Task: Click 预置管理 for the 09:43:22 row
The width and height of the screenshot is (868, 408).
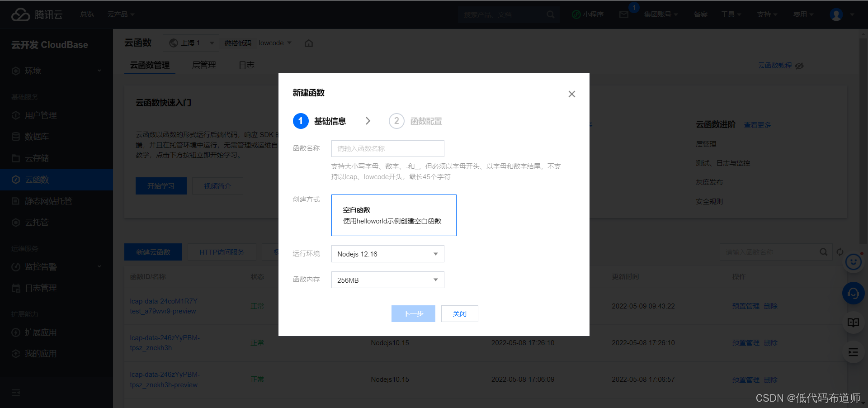Action: click(746, 306)
